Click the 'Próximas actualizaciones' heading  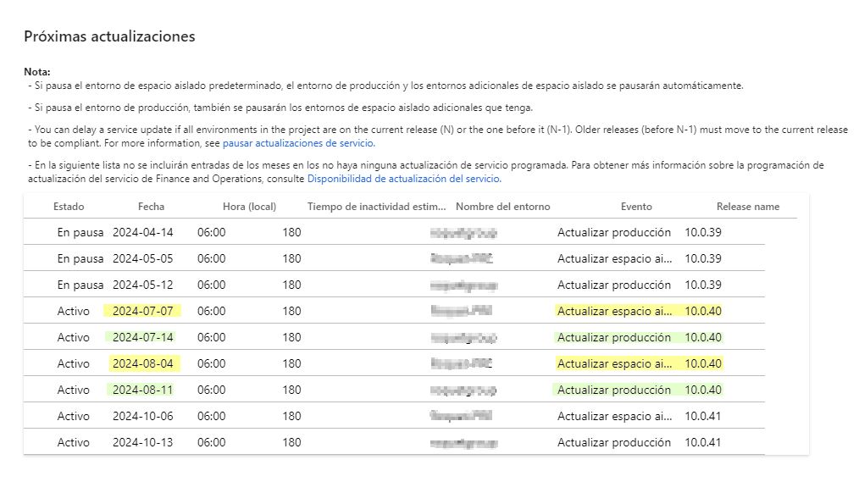point(109,36)
